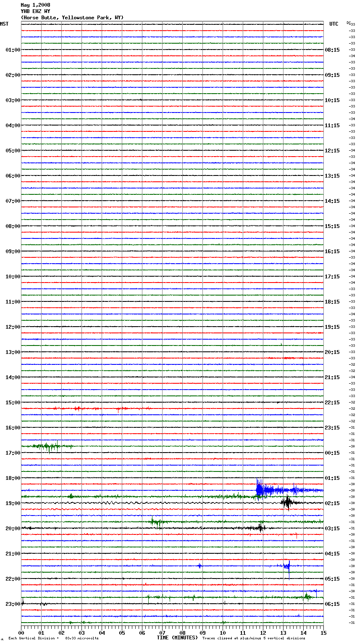Click the 05:15 UTC time label
Viewport: 357px width, 644px height.
click(x=332, y=579)
